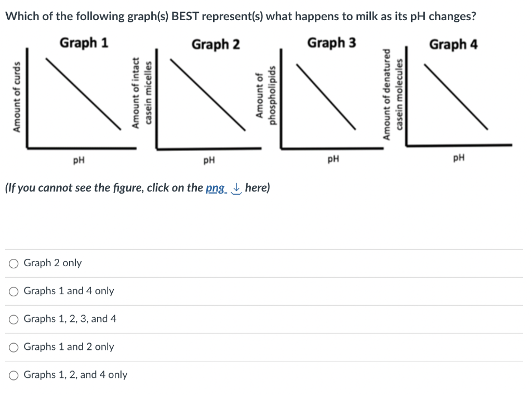
Task: Select the "Graphs 1 and 4 only" option
Action: tap(13, 291)
